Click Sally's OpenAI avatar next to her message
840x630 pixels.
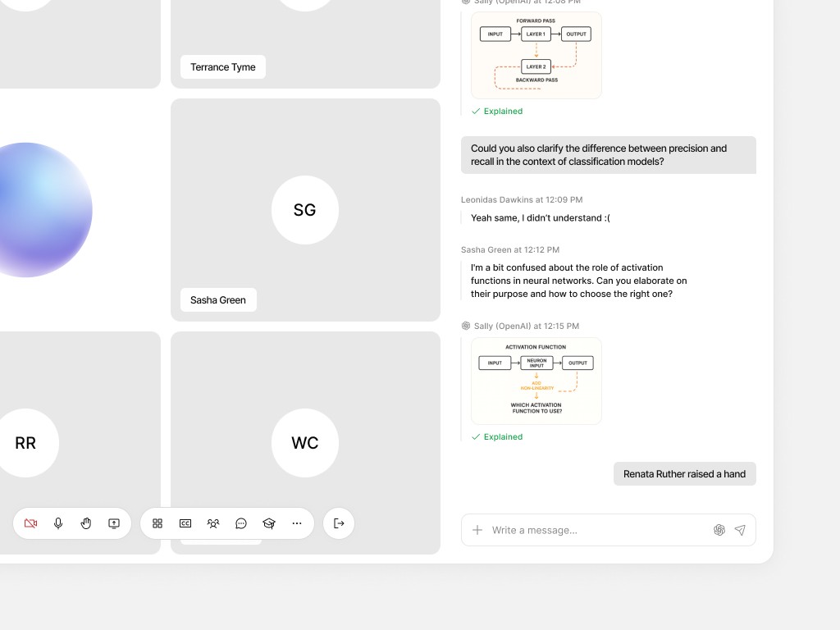[466, 326]
